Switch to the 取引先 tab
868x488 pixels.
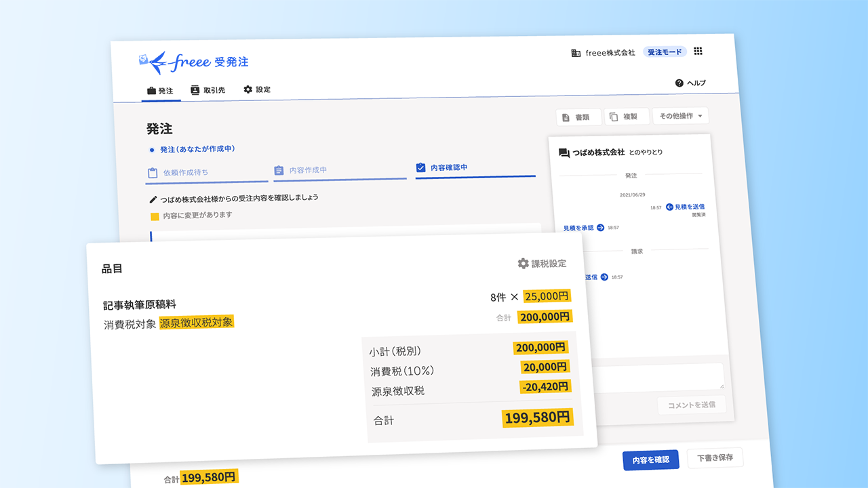(208, 89)
